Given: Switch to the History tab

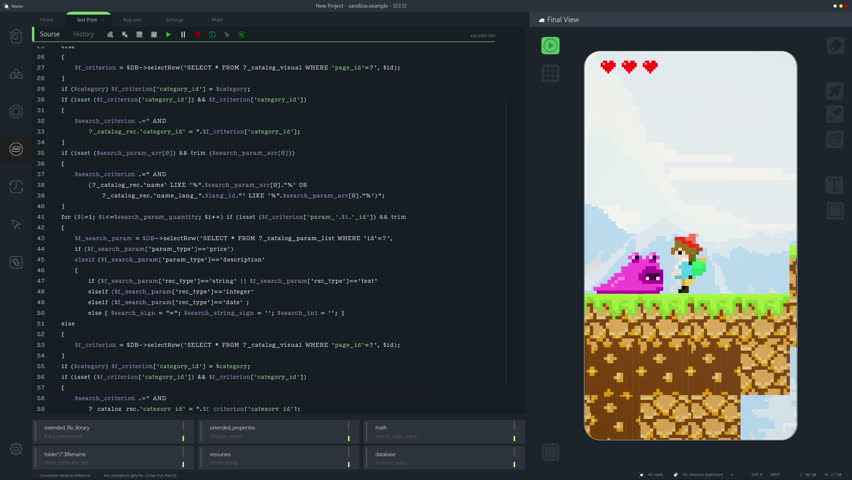Looking at the screenshot, I should [84, 34].
